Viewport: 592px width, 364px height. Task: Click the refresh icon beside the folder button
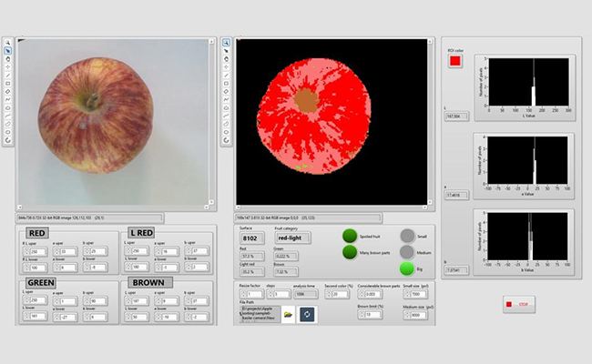307,314
